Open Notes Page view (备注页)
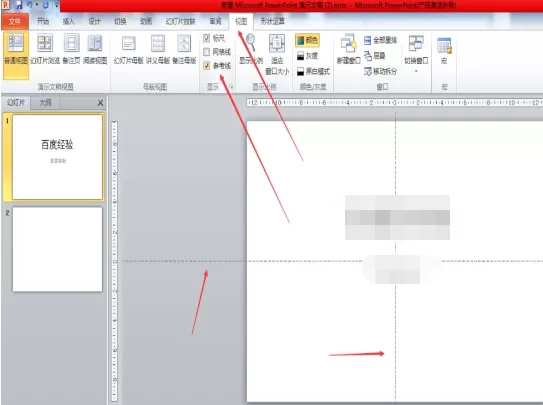543x405 pixels. click(72, 49)
